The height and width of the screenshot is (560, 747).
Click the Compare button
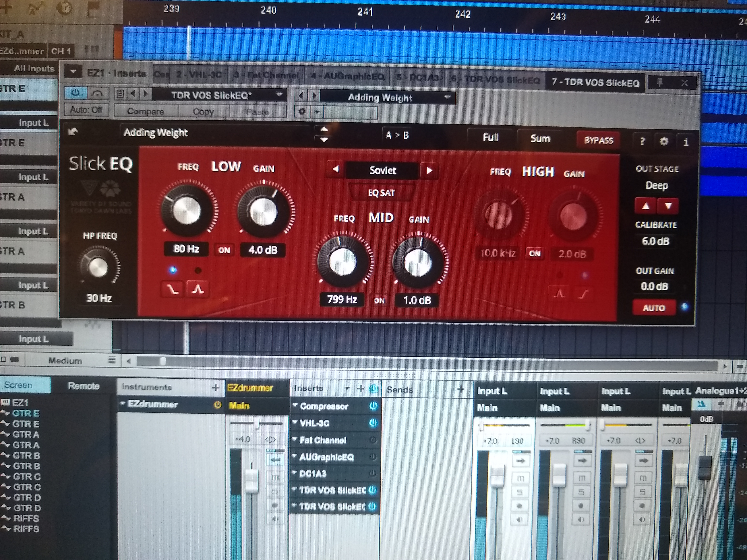[x=146, y=111]
